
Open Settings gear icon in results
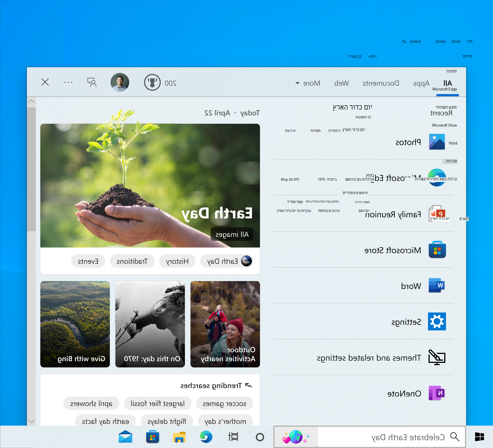pyautogui.click(x=437, y=321)
